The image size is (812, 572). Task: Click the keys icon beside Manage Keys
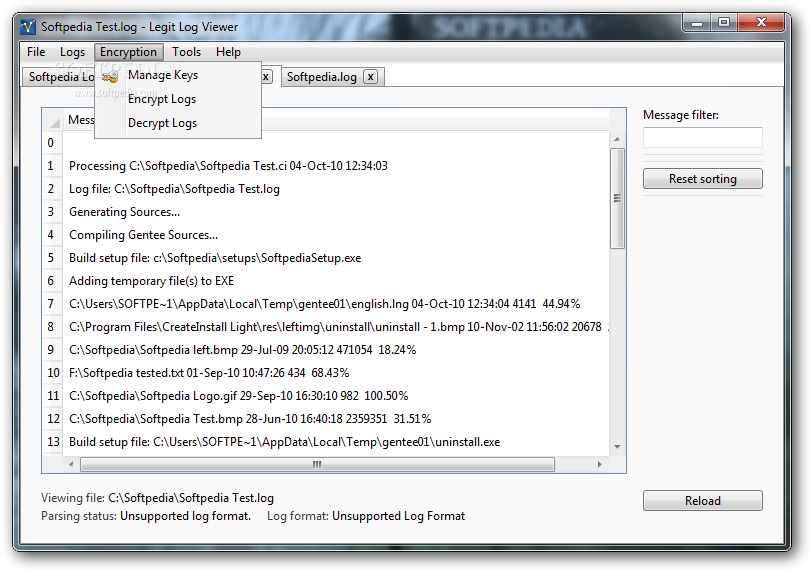[110, 76]
